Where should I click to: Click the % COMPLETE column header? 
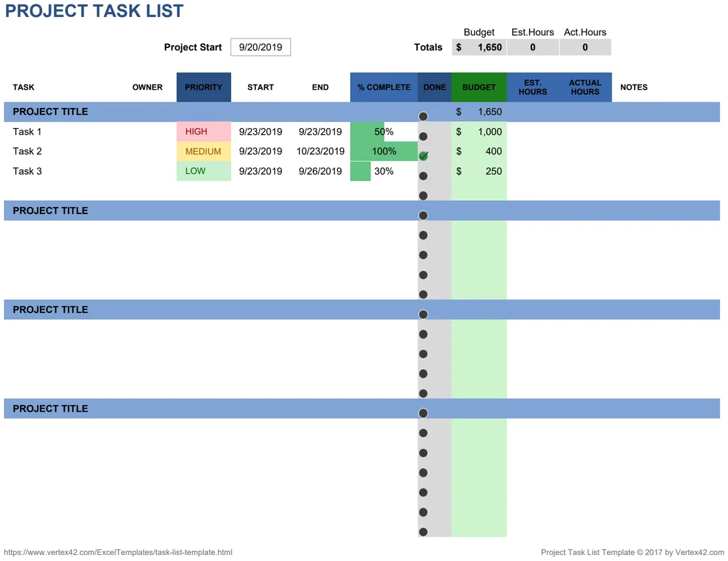(x=384, y=87)
